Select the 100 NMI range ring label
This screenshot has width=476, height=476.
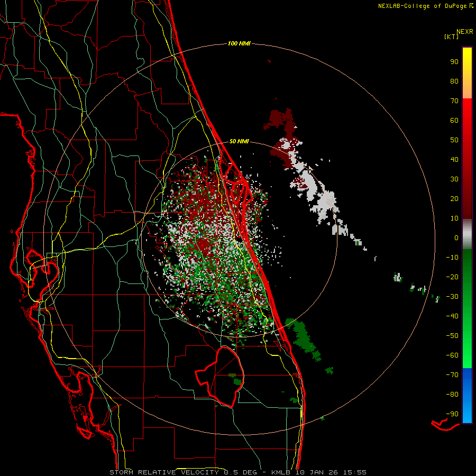[x=239, y=43]
